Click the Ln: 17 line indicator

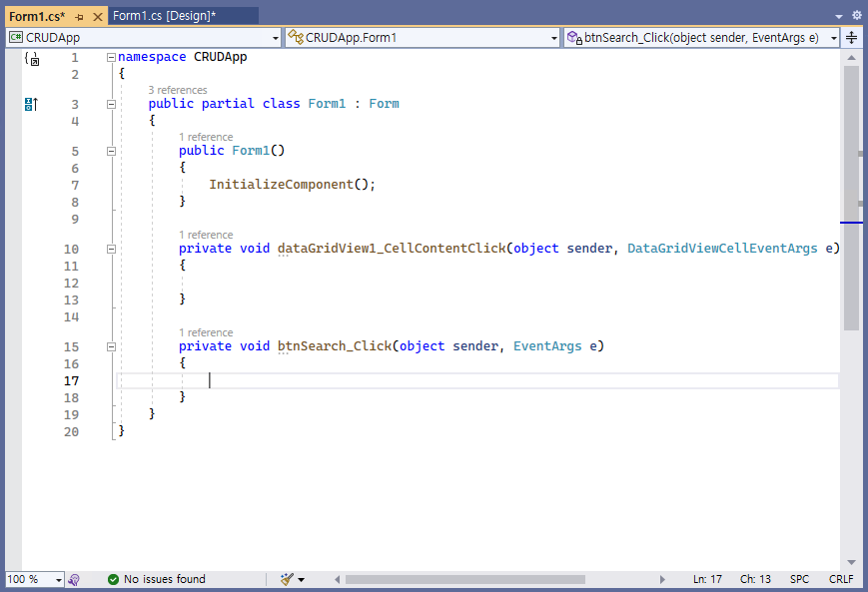(707, 579)
